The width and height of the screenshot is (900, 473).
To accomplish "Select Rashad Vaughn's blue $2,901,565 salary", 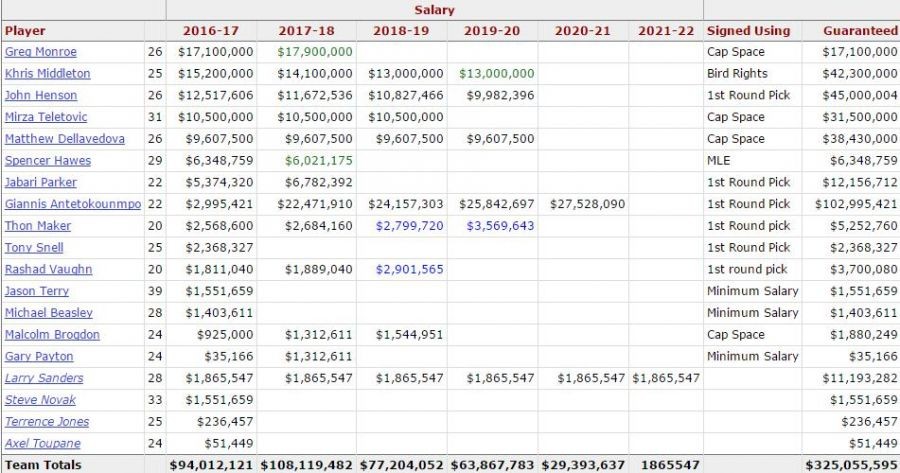I will point(409,270).
